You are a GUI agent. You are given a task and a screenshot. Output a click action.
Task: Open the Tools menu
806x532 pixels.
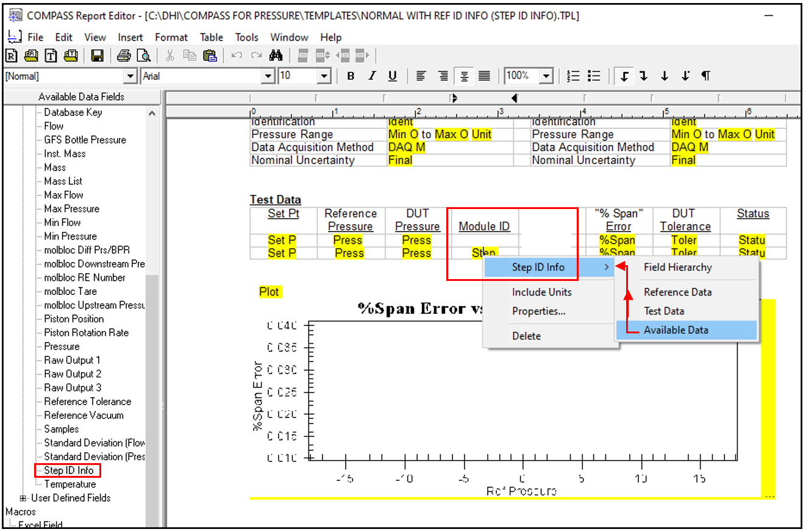click(247, 37)
